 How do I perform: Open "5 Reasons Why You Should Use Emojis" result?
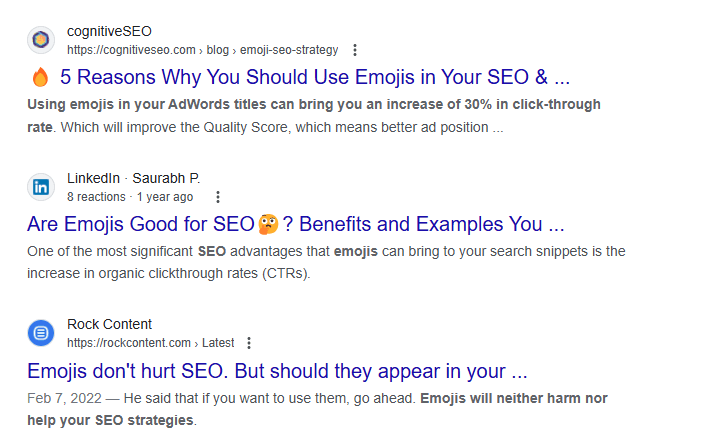click(314, 77)
